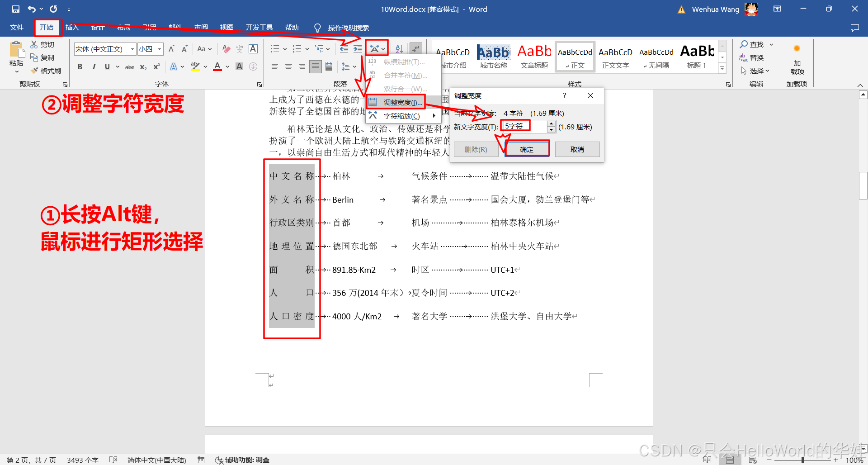
Task: Click the macro recording icon in status bar
Action: (201, 460)
